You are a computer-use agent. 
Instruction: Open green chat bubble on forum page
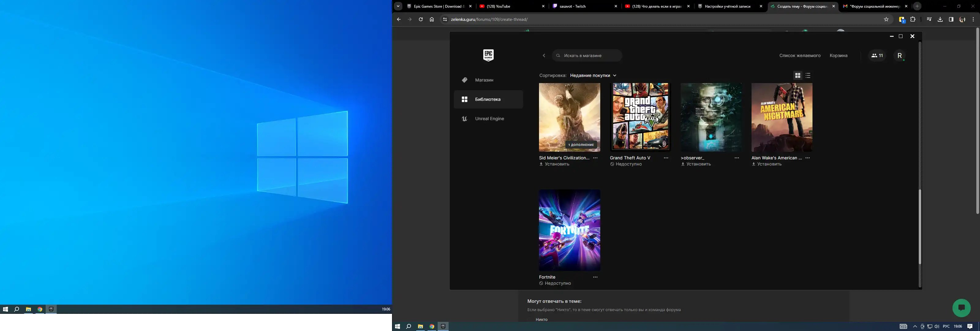pyautogui.click(x=961, y=308)
